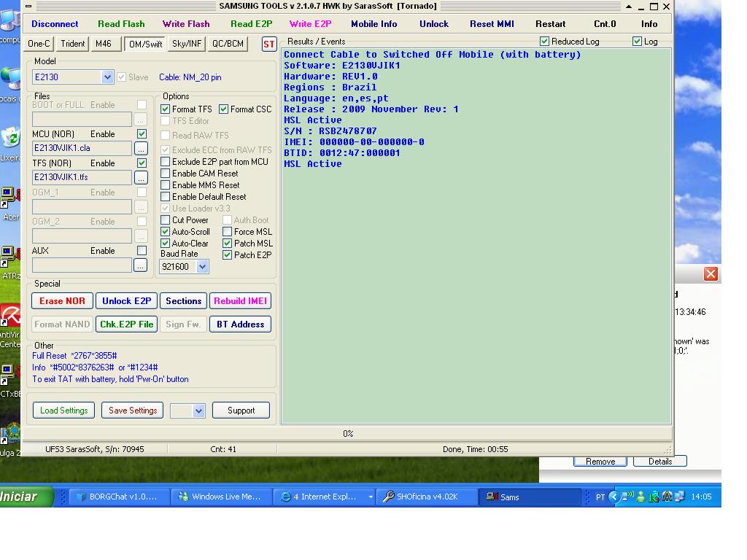Click the Details button in background dialog

[x=659, y=462]
